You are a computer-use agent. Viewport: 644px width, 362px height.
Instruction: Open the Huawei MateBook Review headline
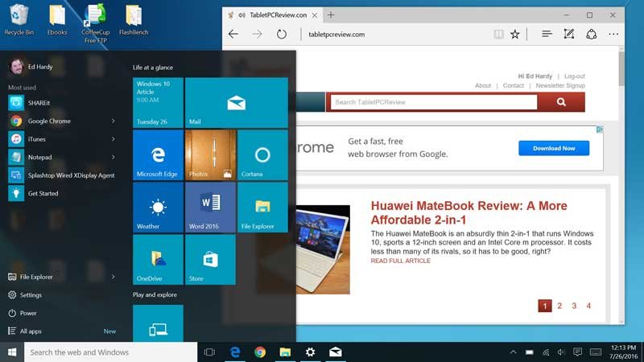point(469,212)
